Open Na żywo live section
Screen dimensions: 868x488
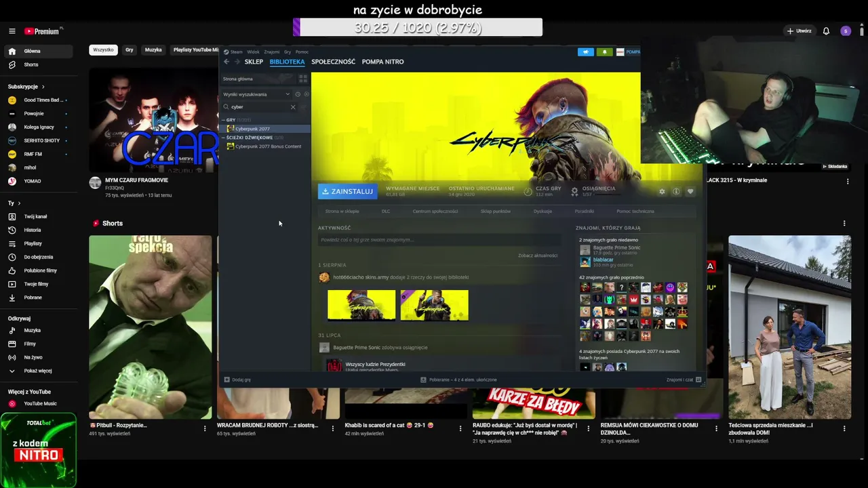[x=38, y=358]
